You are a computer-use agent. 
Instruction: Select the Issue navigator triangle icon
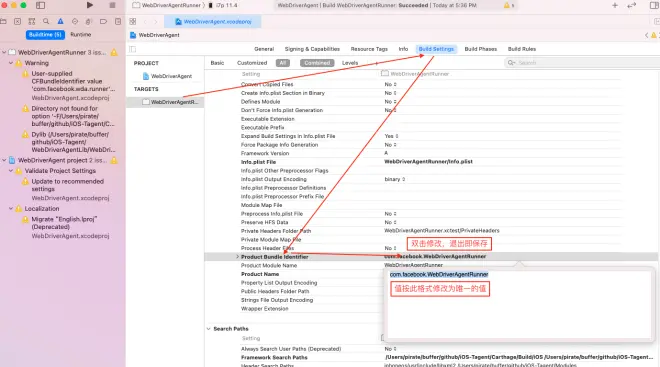(60, 21)
